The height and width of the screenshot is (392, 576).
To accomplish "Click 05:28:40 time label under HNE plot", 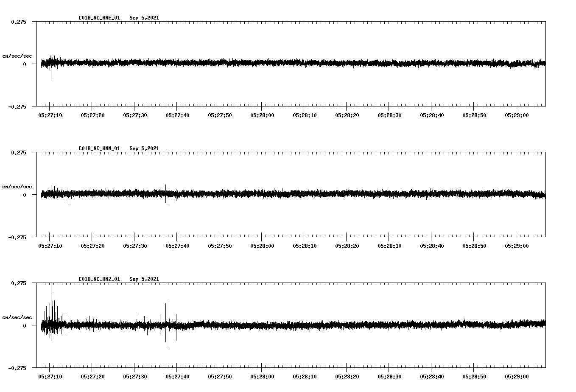I will coord(432,115).
